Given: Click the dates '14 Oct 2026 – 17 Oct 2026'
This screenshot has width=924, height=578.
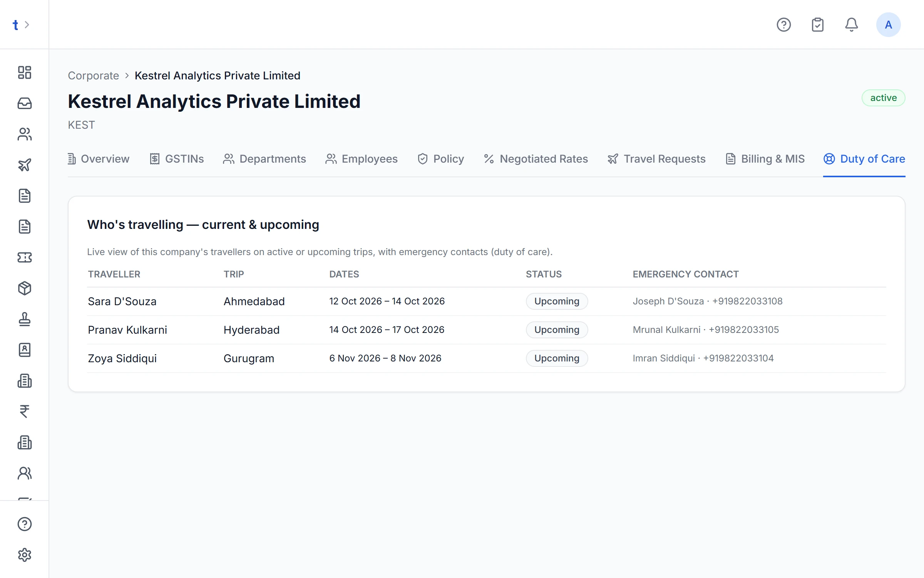Looking at the screenshot, I should 387,330.
